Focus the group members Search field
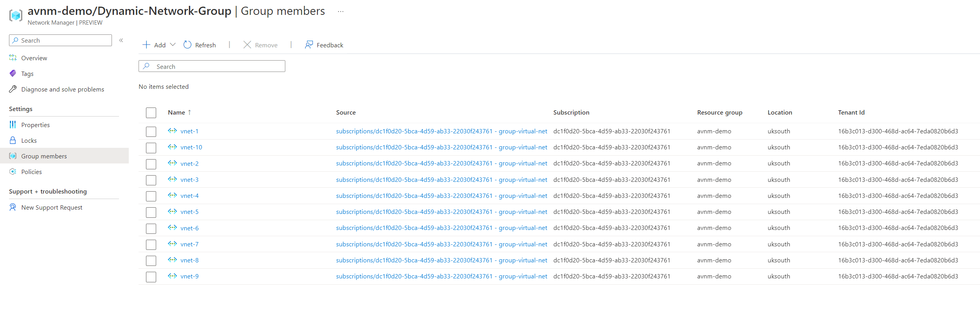This screenshot has height=314, width=980. tap(212, 66)
